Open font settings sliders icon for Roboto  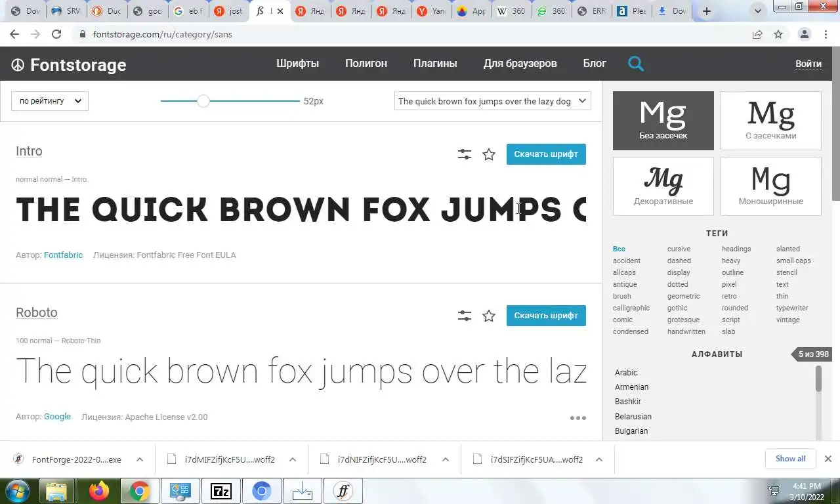[x=465, y=316]
